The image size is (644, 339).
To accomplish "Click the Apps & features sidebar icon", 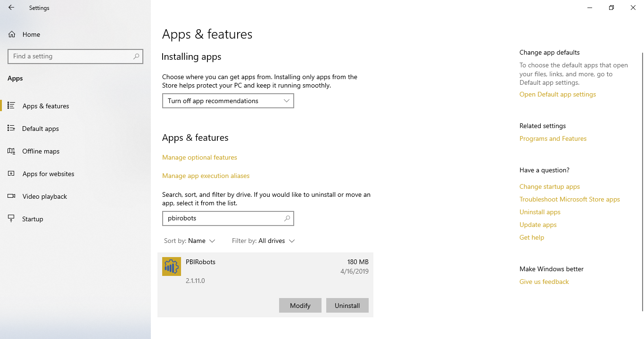I will [11, 105].
